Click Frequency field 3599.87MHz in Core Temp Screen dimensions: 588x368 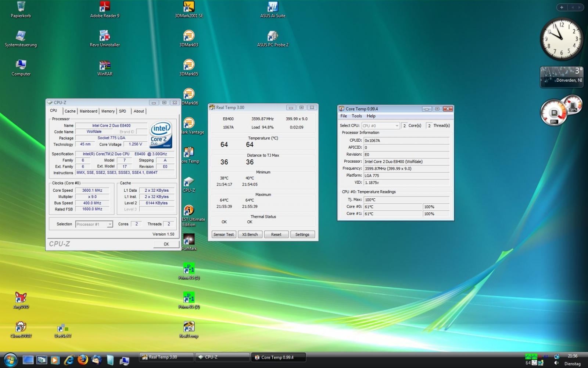point(406,169)
